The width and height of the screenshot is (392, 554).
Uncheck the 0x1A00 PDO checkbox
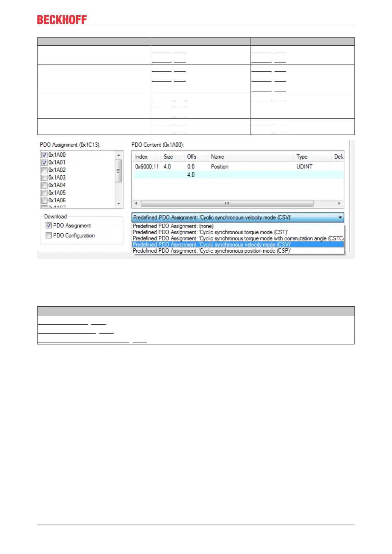pyautogui.click(x=44, y=155)
